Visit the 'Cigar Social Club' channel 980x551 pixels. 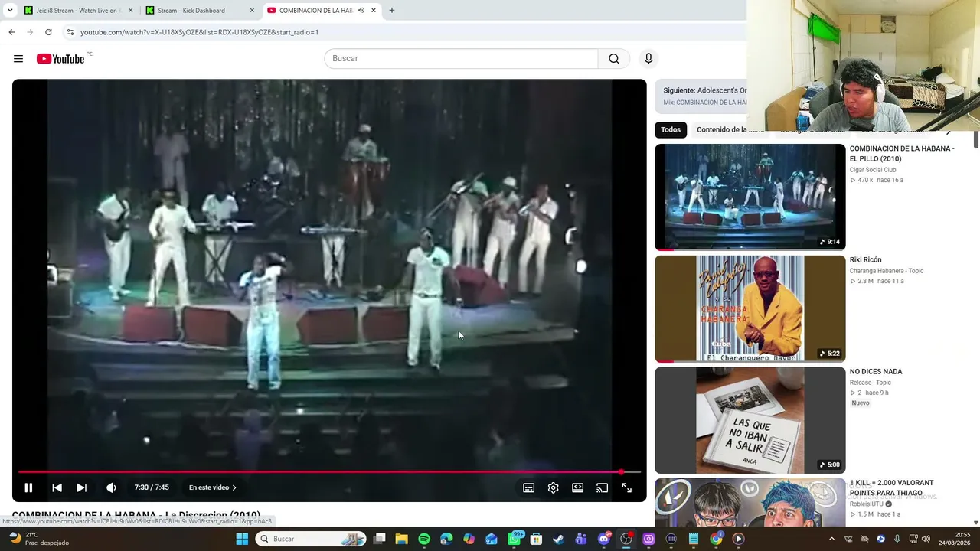pos(873,170)
